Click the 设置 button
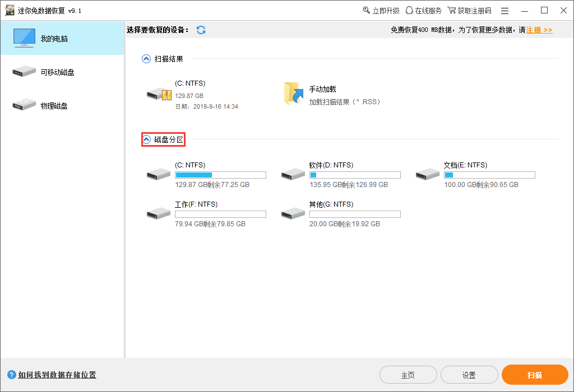This screenshot has width=574, height=392. tap(469, 375)
